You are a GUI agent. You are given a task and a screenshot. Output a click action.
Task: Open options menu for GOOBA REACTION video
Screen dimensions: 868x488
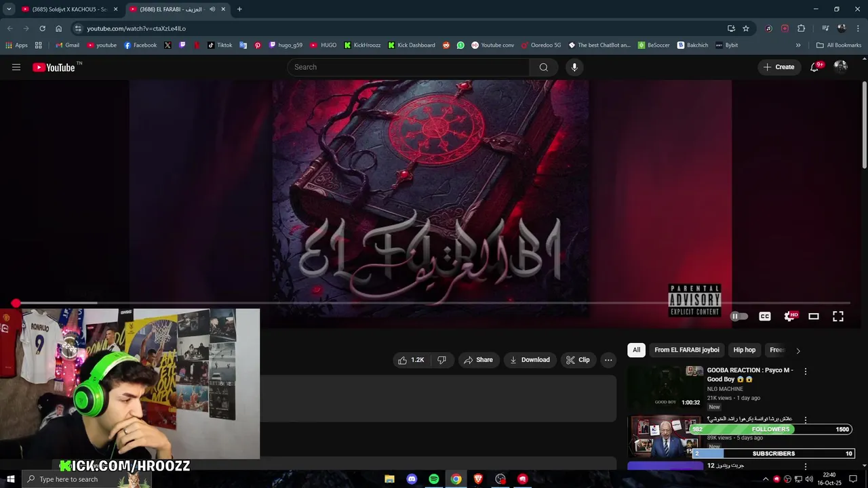point(806,371)
